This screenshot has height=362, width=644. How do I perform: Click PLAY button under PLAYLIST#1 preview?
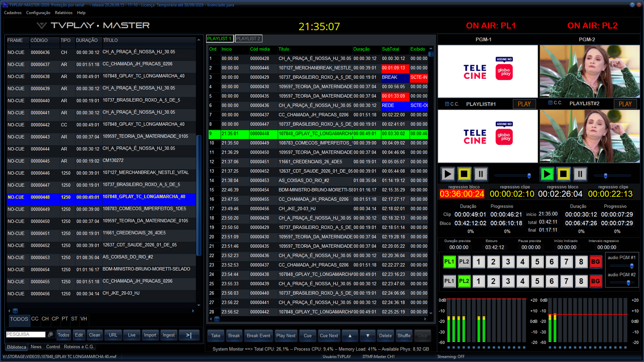(x=524, y=104)
